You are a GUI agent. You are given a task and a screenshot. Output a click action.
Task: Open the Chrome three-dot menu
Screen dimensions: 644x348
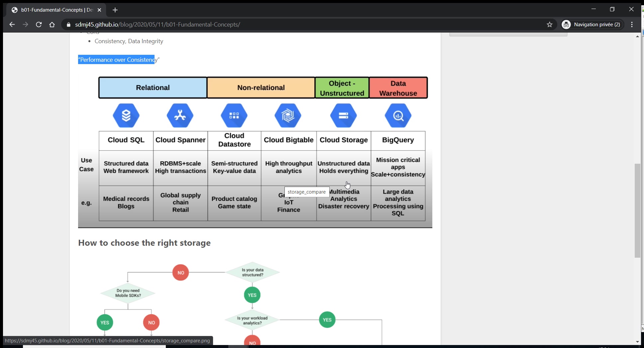(632, 25)
